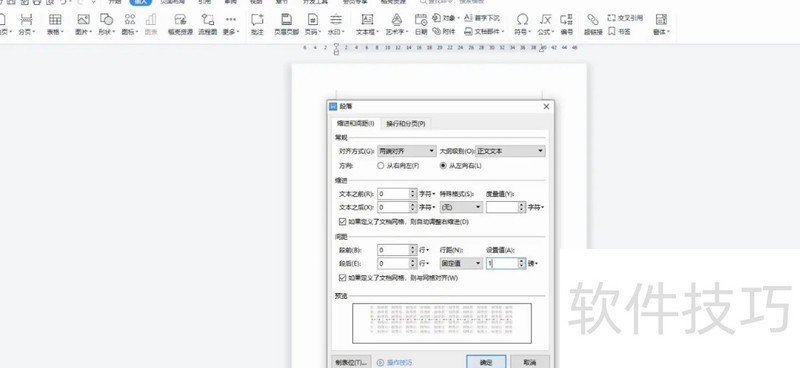Open the 行距 line spacing dropdown
The image size is (800, 368).
(x=461, y=263)
